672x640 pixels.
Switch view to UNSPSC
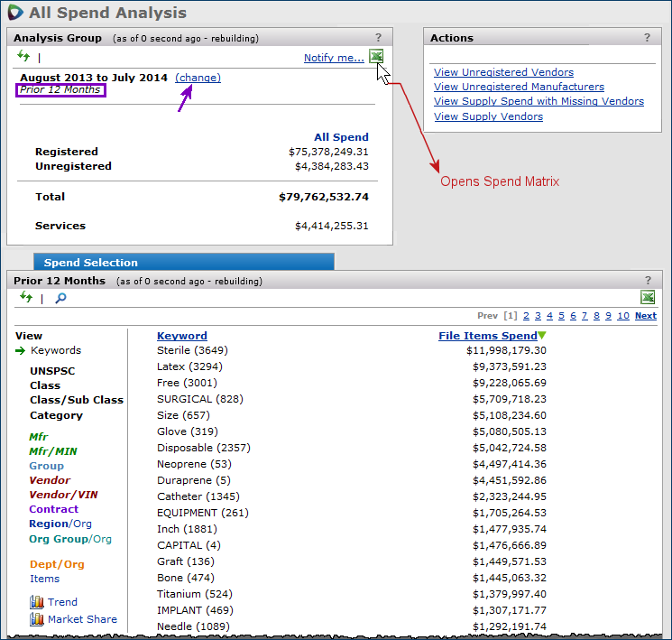pyautogui.click(x=52, y=371)
